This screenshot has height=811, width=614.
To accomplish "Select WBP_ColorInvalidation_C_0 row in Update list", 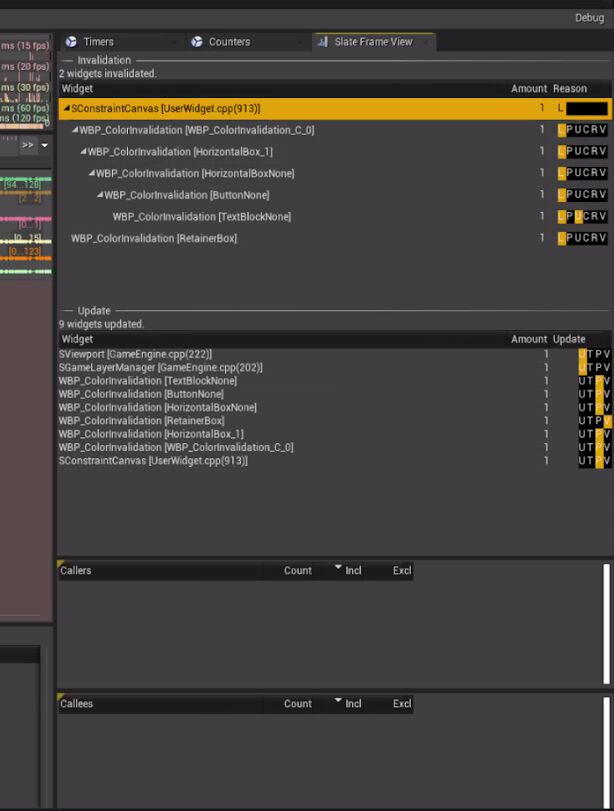I will tap(335, 447).
